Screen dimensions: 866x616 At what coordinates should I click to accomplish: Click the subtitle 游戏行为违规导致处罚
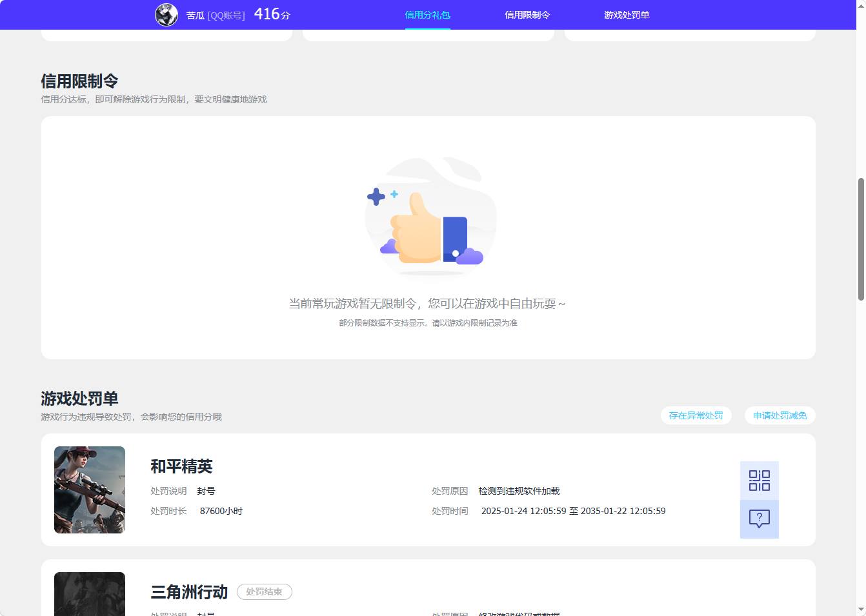(131, 417)
